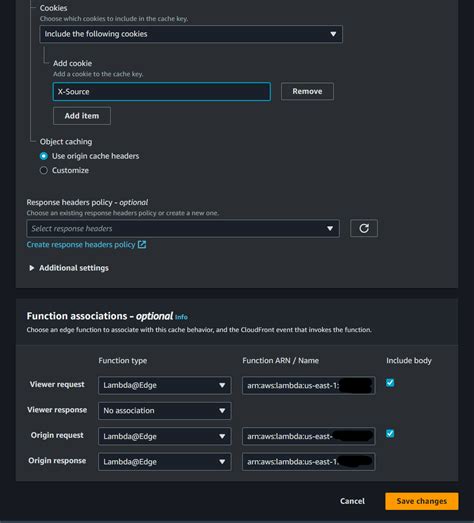Click the external link icon beside Create response headers policy

(142, 244)
